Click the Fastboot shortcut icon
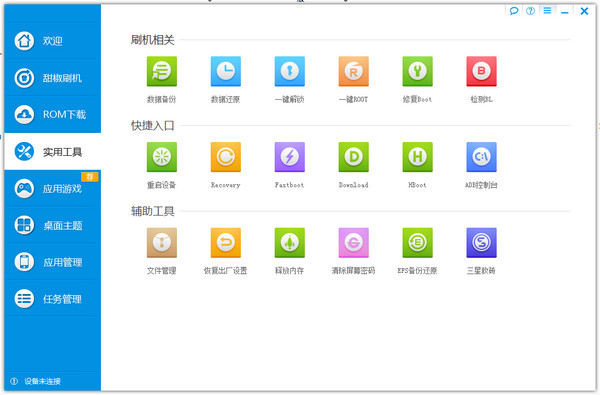This screenshot has height=395, width=600. click(x=289, y=157)
